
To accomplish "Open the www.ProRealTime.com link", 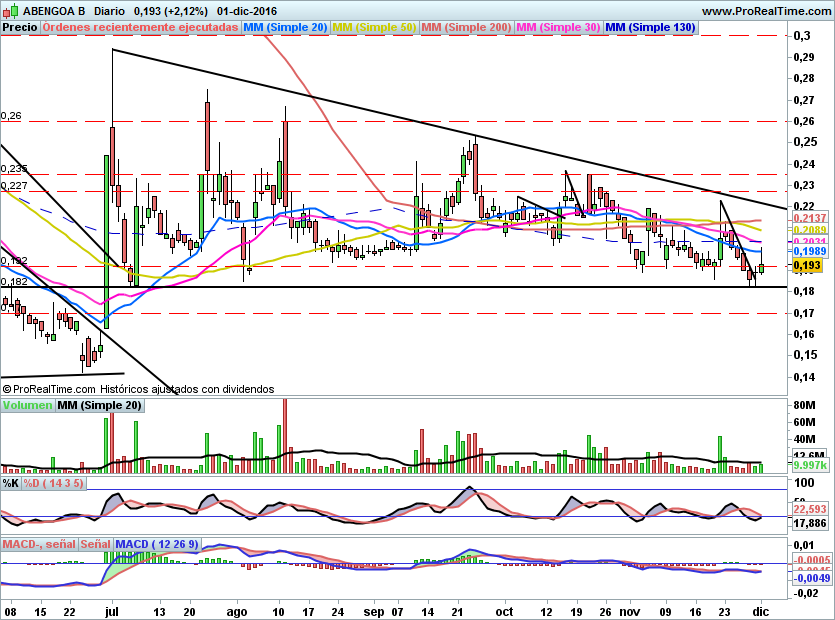I will click(766, 11).
